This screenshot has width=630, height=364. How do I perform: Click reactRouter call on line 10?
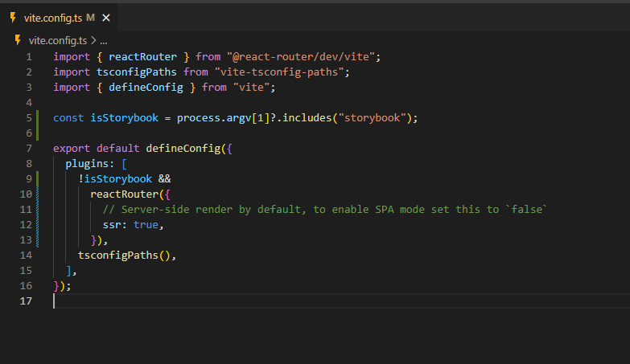tap(125, 194)
